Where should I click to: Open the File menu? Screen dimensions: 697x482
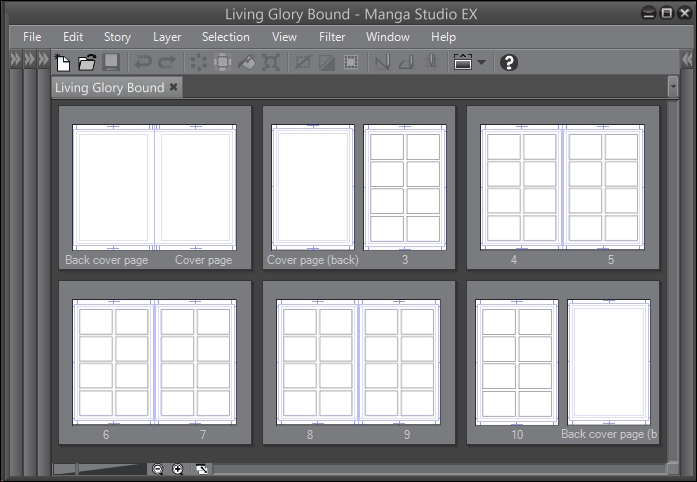[32, 37]
